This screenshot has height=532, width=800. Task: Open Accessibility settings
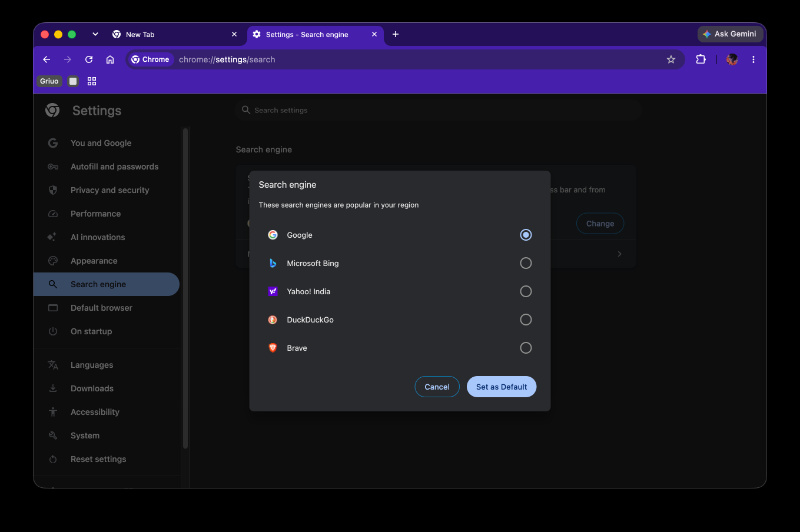106,412
